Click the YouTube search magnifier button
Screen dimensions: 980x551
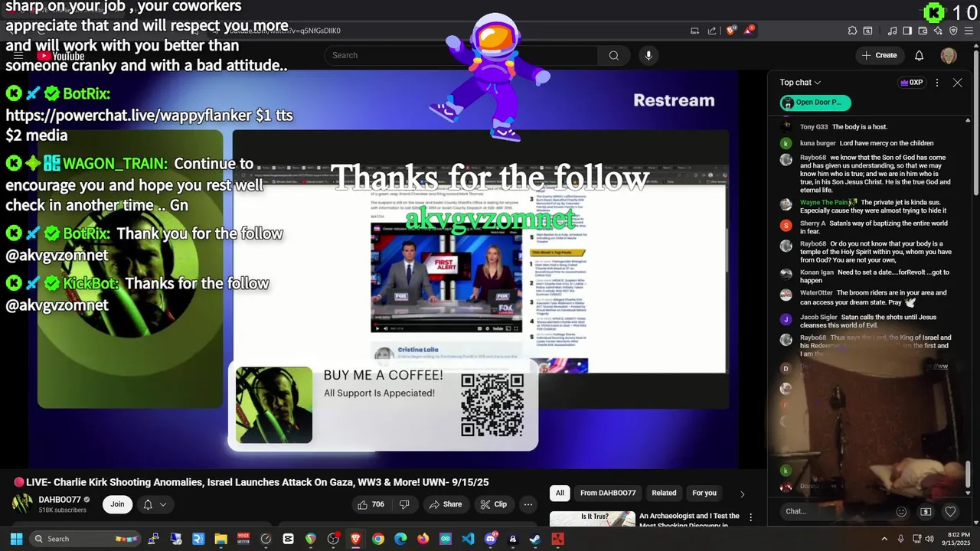coord(613,55)
